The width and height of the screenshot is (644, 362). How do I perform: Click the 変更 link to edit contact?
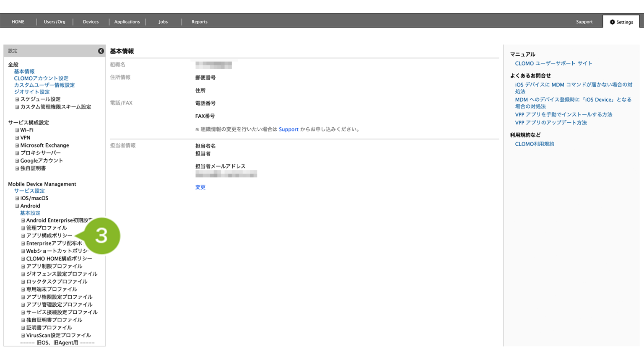click(x=200, y=187)
